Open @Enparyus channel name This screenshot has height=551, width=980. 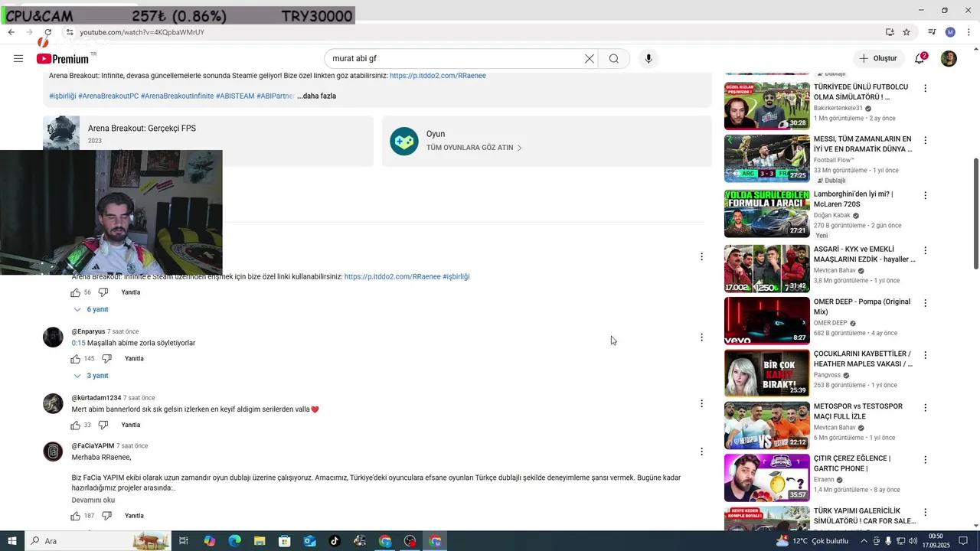(x=88, y=331)
